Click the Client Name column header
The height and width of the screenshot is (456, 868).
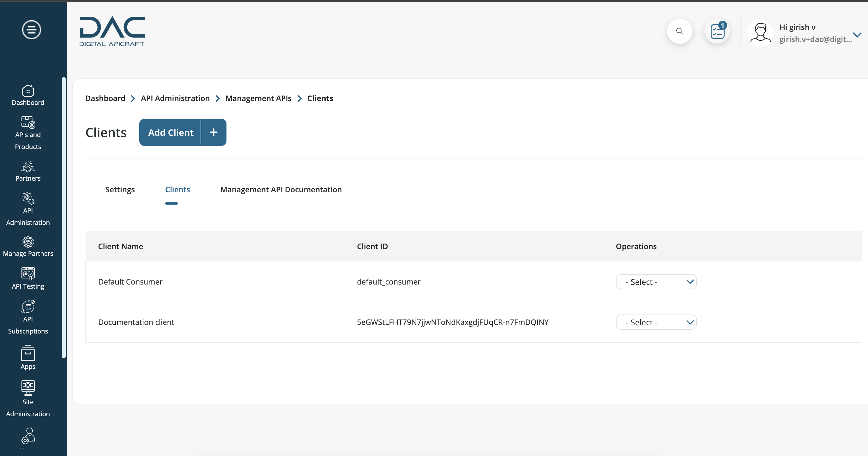point(121,247)
